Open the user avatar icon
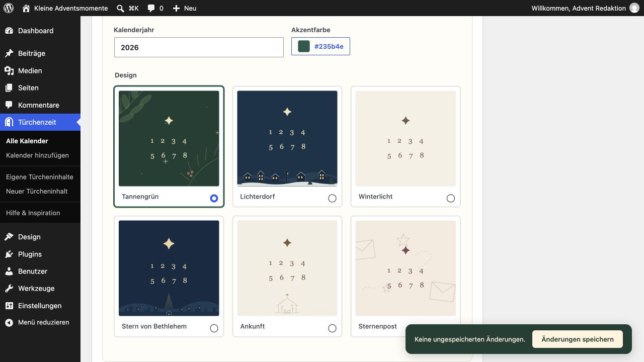Screen dimensions: 644x362 tap(634, 8)
